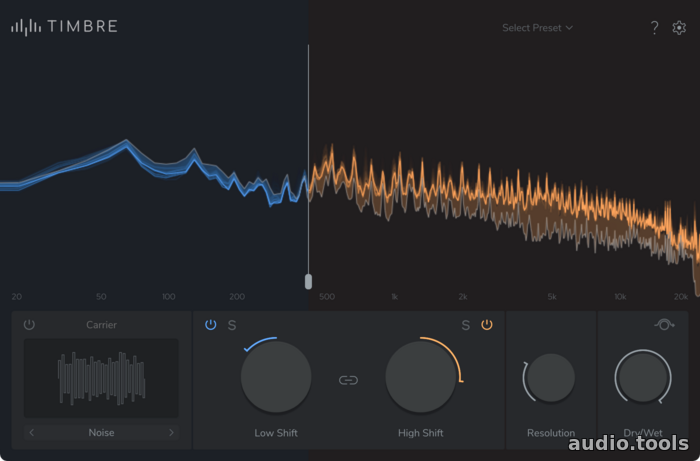Click the High Shift knob
The width and height of the screenshot is (700, 461).
[x=421, y=377]
